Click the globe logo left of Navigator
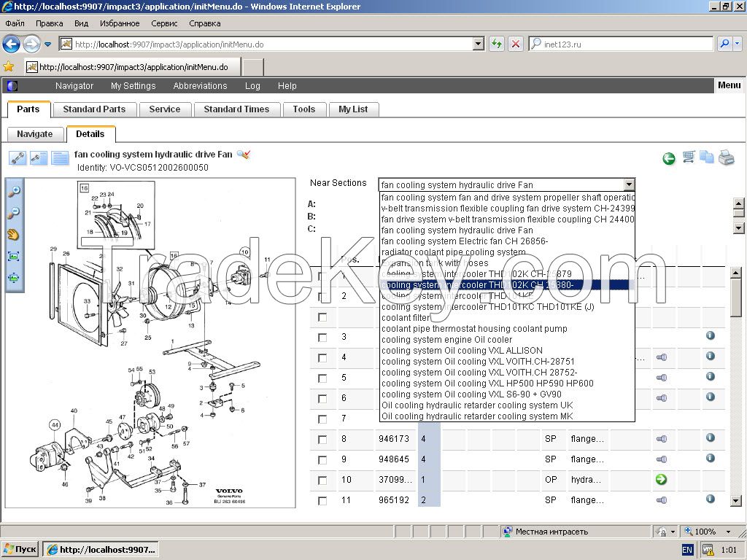Viewport: 747px width, 560px height. 12,86
